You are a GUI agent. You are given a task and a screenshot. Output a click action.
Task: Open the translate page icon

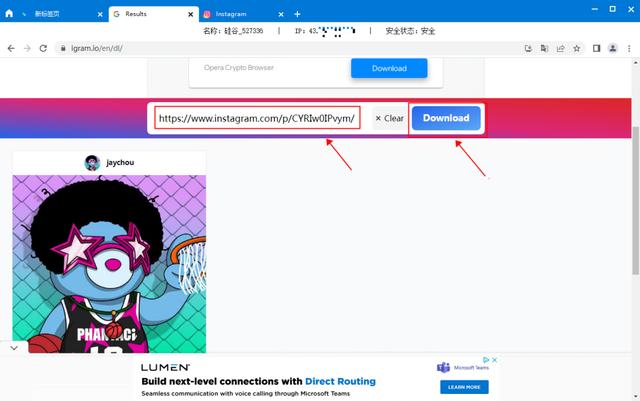(x=544, y=48)
